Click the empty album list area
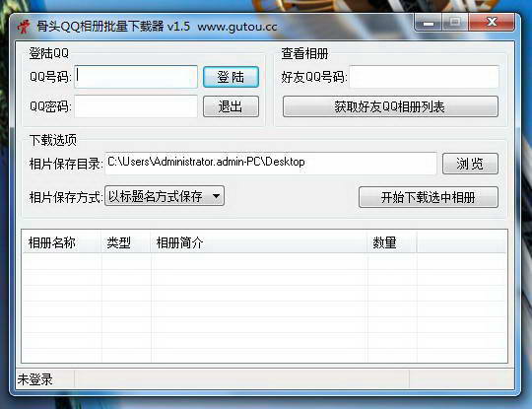The height and width of the screenshot is (409, 532). click(x=264, y=307)
